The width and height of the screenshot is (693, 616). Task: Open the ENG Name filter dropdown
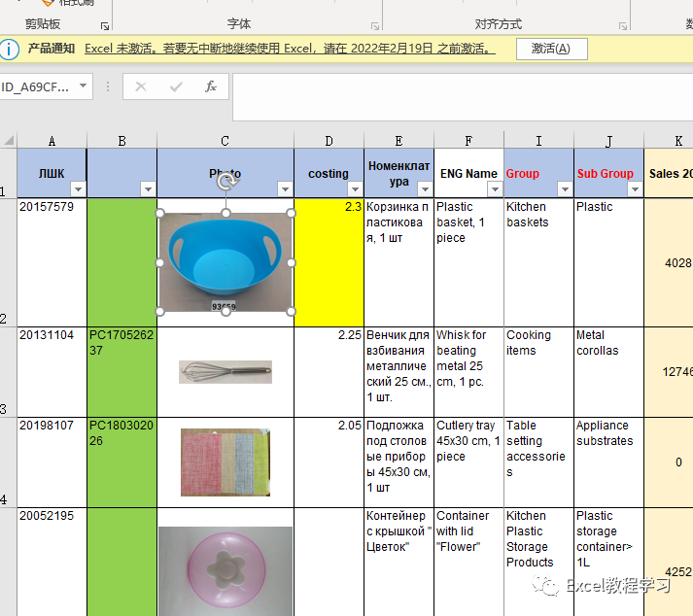coord(495,189)
